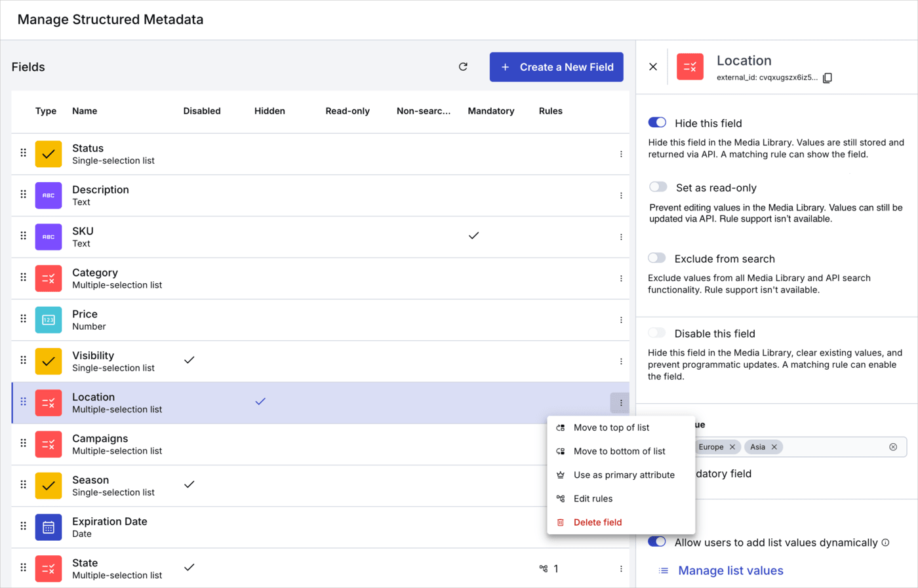Grab the Campaigns row drag handle
The height and width of the screenshot is (588, 918).
pyautogui.click(x=23, y=443)
